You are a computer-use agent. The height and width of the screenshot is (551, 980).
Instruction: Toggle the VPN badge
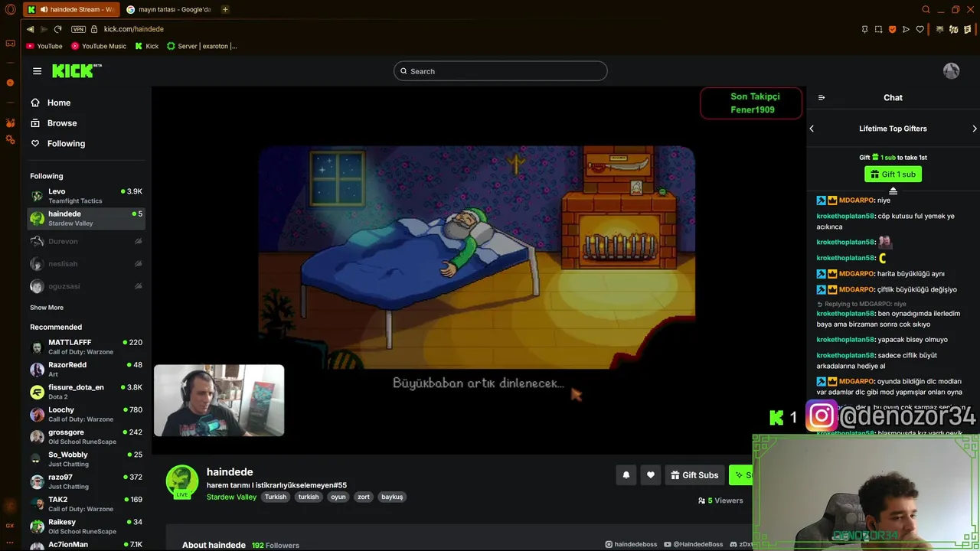click(x=78, y=29)
